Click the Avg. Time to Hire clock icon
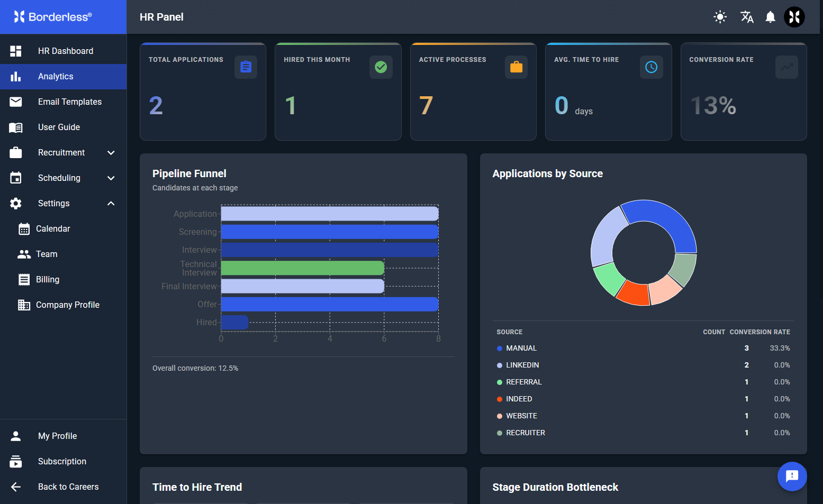The image size is (823, 504). click(652, 67)
